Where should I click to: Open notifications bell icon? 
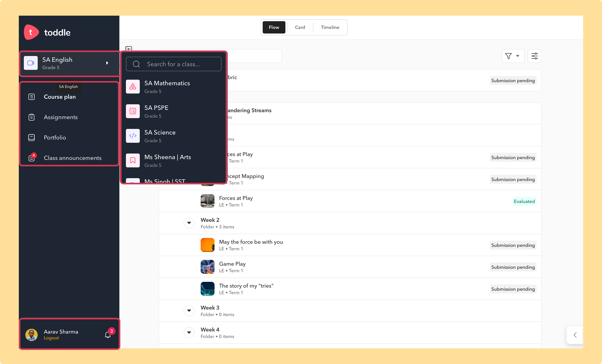[108, 335]
